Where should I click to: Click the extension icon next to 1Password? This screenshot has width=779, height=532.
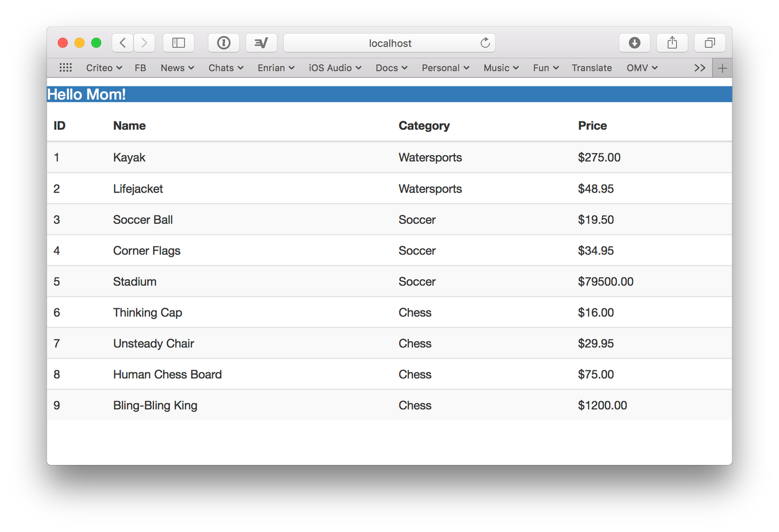click(261, 43)
